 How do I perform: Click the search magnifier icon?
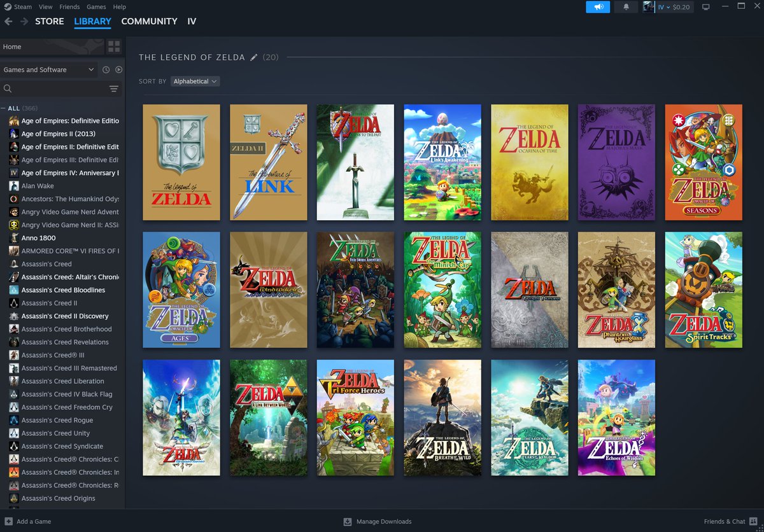tap(8, 89)
